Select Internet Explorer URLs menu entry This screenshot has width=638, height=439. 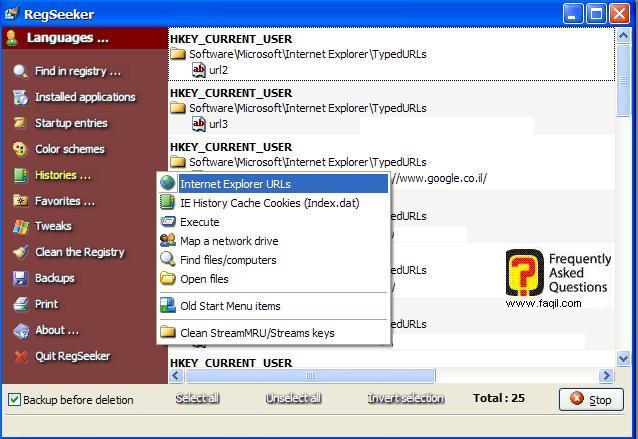pos(235,184)
